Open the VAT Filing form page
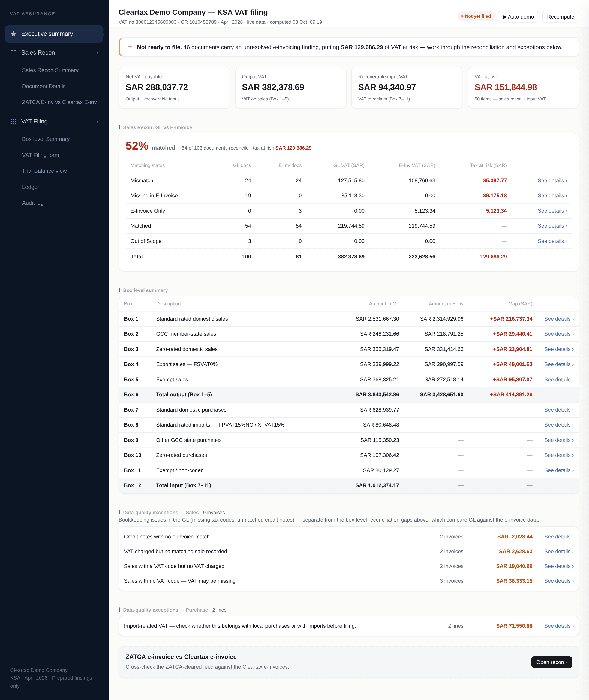Screen dimensions: 589x700 pos(40,155)
